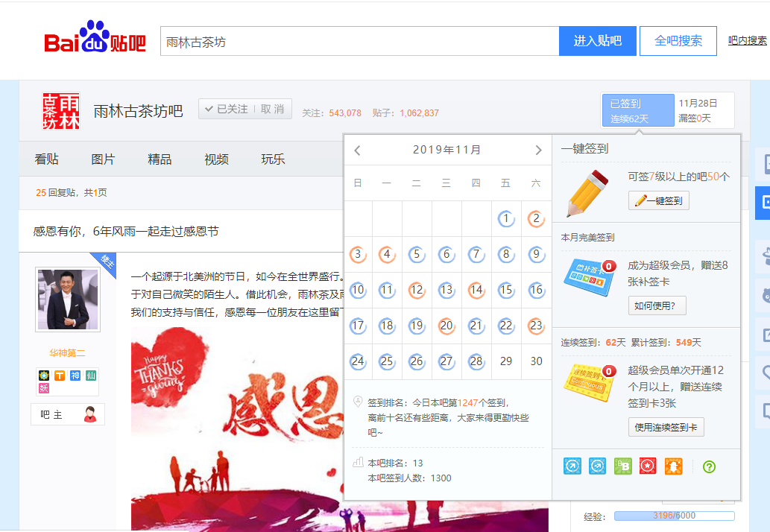The width and height of the screenshot is (770, 532).
Task: Click the yellow Continuous sign-in card icon
Action: click(589, 382)
